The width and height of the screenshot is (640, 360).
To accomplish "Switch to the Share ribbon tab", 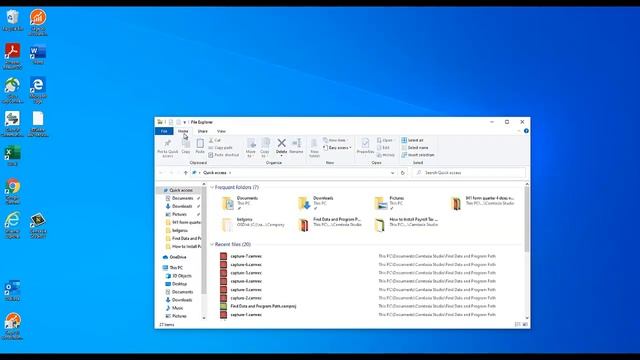I will click(x=202, y=131).
